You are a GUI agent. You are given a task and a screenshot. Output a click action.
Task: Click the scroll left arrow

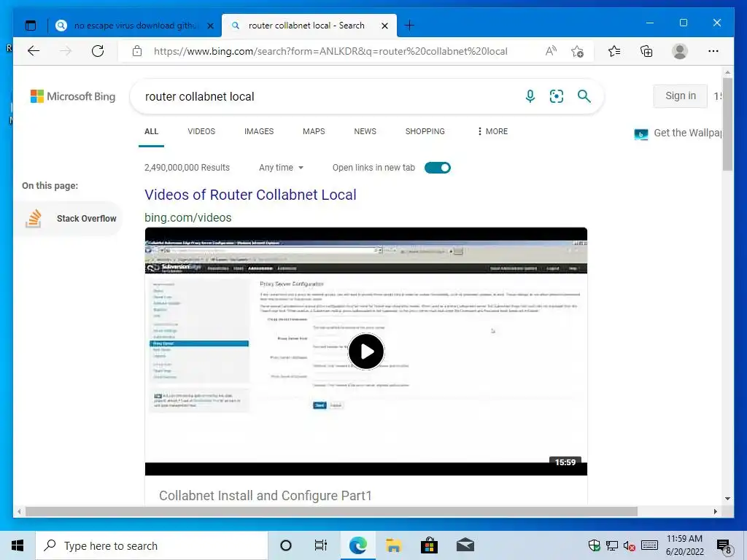(x=19, y=511)
